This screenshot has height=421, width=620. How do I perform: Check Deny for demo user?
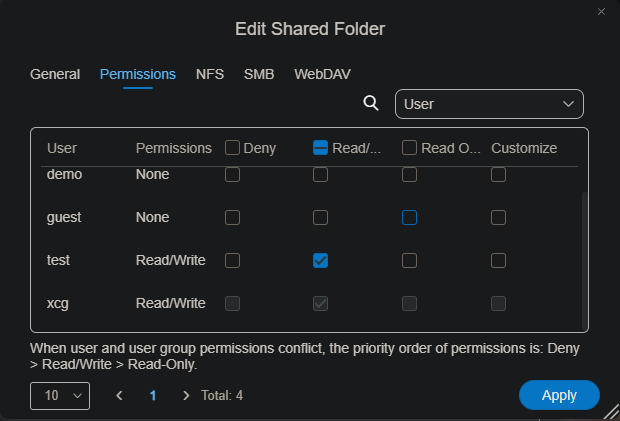233,175
